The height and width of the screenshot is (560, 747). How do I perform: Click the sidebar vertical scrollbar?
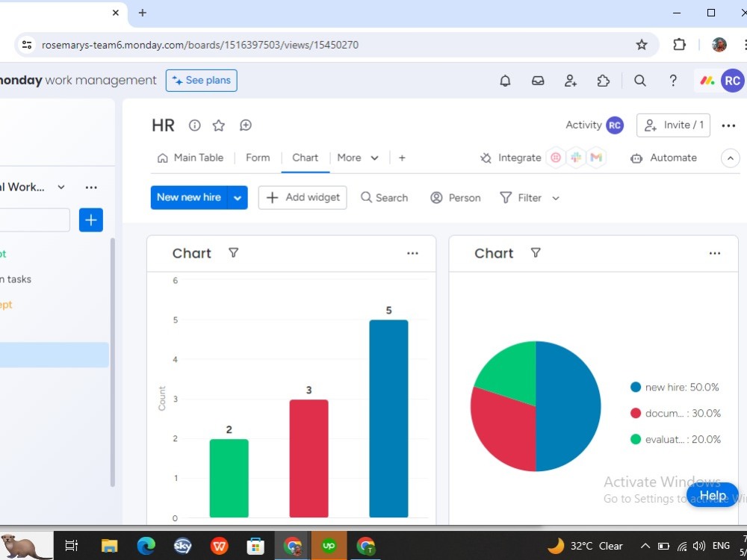(x=113, y=362)
